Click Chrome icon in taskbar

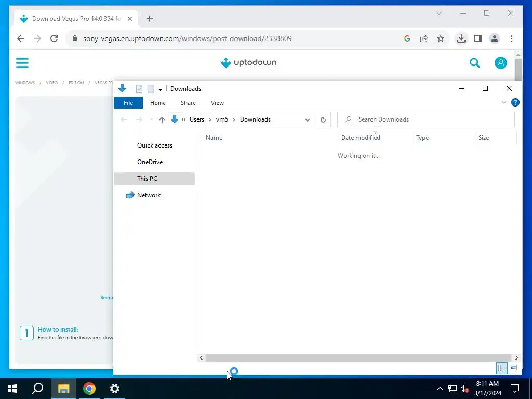89,389
